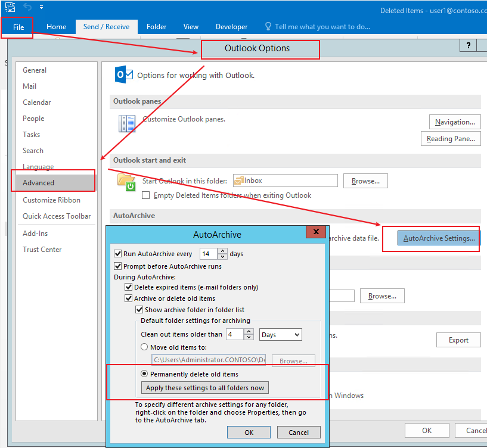Decrease Clean out items older than spinner

(x=249, y=337)
